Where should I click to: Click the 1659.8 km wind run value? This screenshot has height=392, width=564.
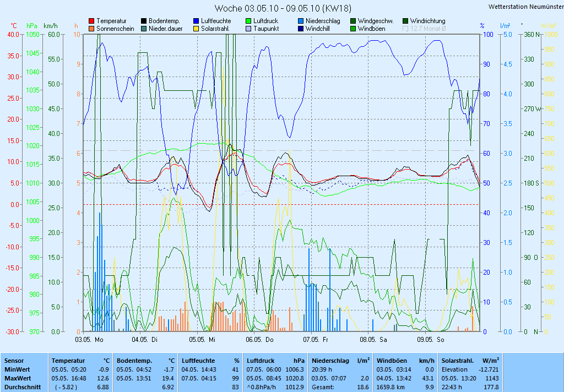391,388
